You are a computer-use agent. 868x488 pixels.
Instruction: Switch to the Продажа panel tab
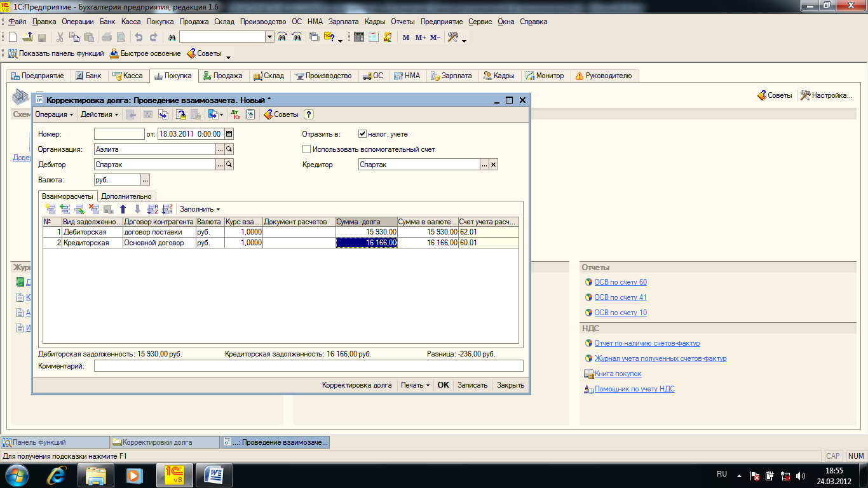click(223, 76)
